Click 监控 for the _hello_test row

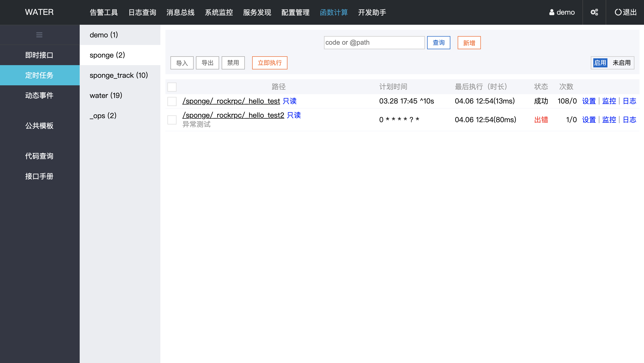coord(609,101)
